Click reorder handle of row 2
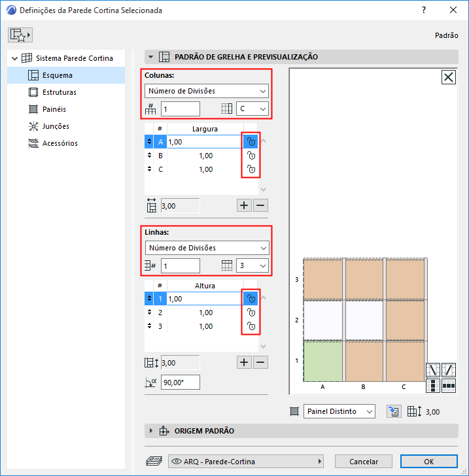The width and height of the screenshot is (469, 476). coord(149,313)
